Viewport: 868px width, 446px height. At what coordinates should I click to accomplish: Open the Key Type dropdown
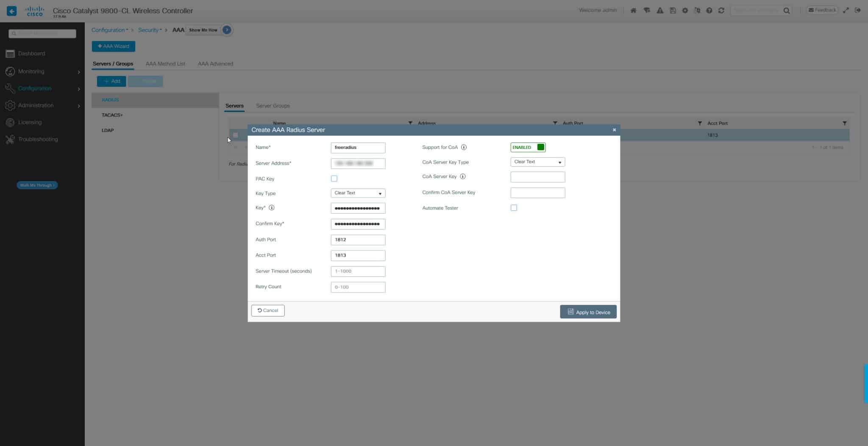358,193
